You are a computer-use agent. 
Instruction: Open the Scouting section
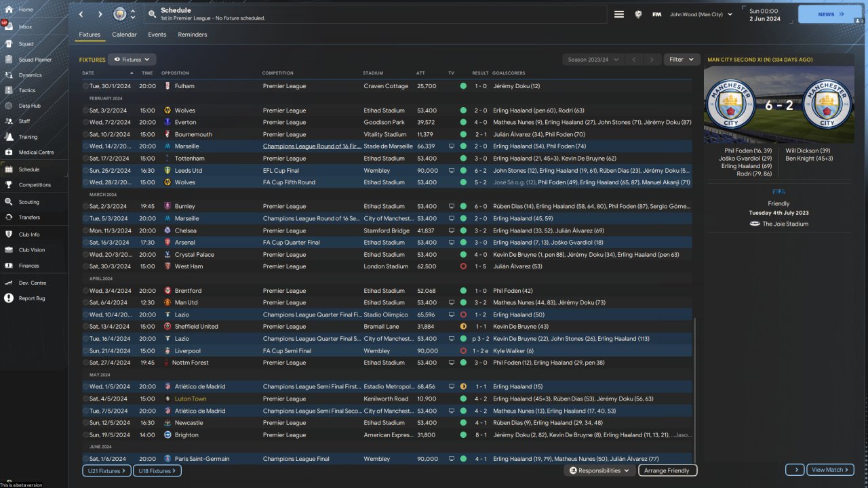coord(29,202)
